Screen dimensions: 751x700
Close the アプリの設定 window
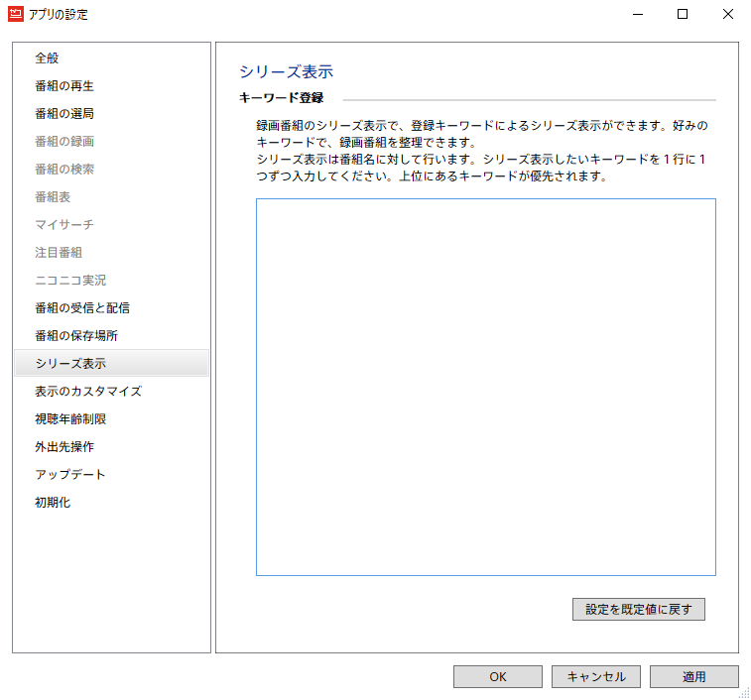pos(728,14)
